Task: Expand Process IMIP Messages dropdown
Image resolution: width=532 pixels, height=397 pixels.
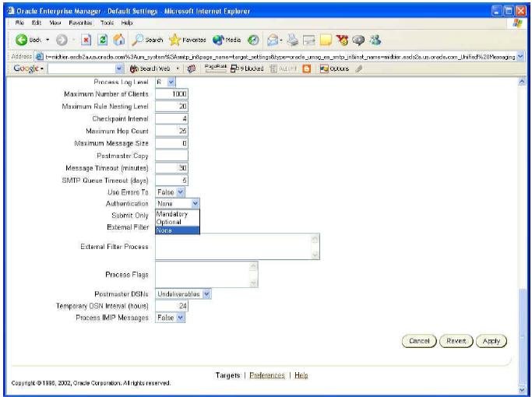Action: (x=181, y=318)
